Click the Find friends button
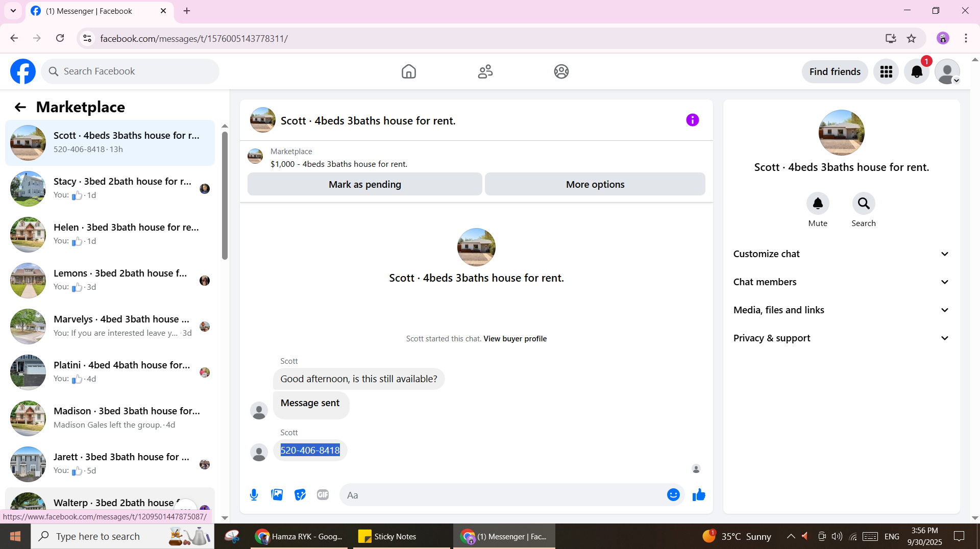The width and height of the screenshot is (980, 549). [835, 71]
